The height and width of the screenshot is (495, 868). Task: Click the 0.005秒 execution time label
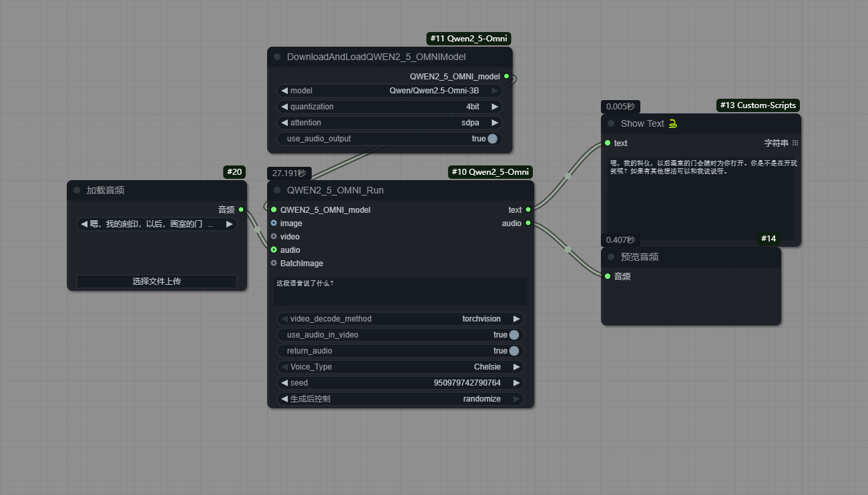pos(621,106)
